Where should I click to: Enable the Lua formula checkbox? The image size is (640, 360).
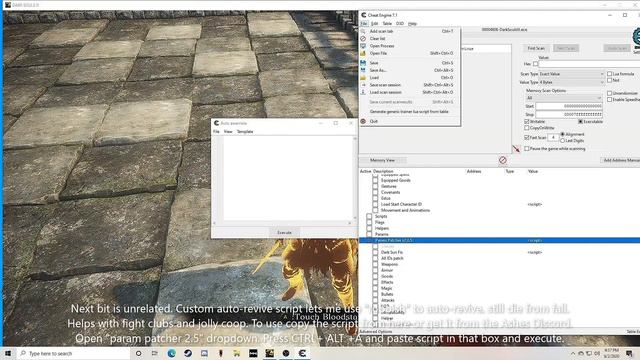pos(609,74)
